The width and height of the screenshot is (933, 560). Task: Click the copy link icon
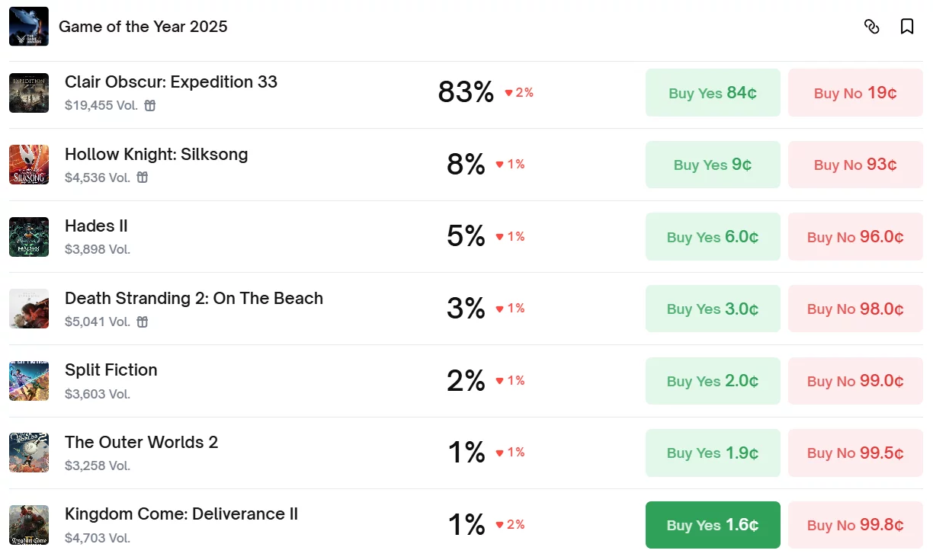tap(871, 27)
